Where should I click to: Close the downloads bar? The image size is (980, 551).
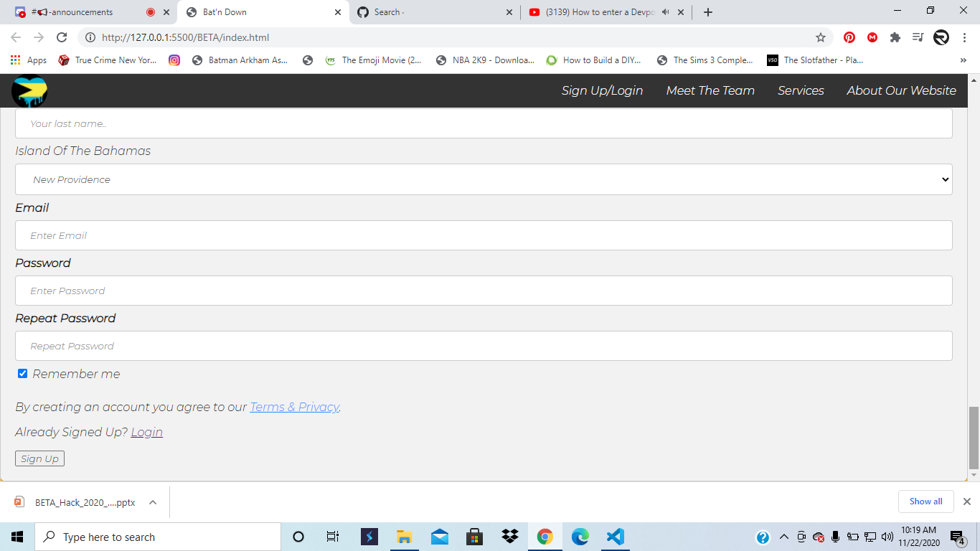[967, 501]
